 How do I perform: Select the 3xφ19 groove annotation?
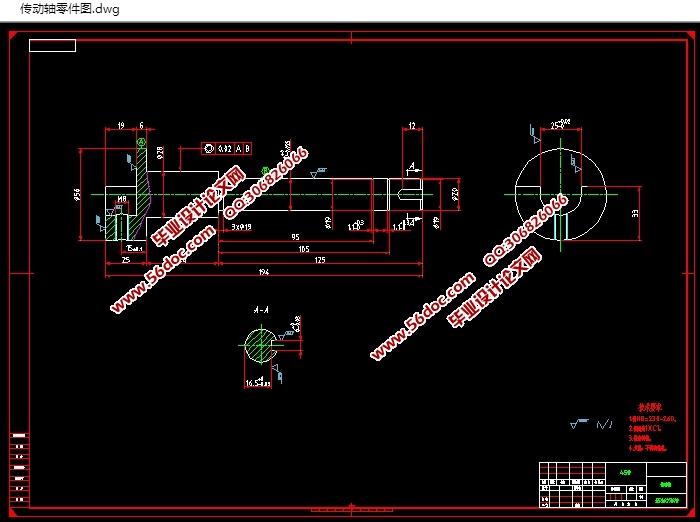click(x=241, y=227)
